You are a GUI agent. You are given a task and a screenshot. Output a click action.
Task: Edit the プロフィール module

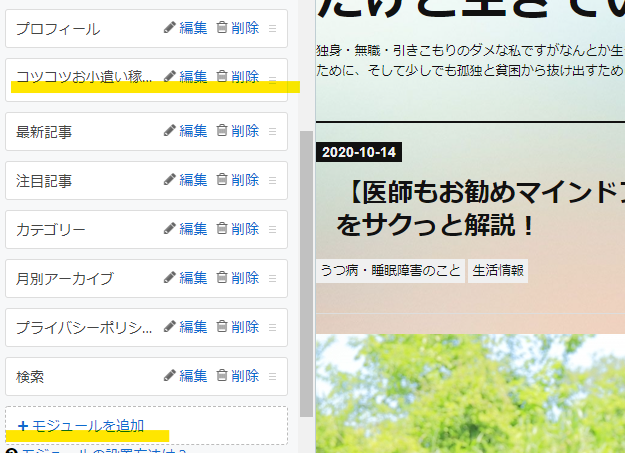click(x=186, y=28)
